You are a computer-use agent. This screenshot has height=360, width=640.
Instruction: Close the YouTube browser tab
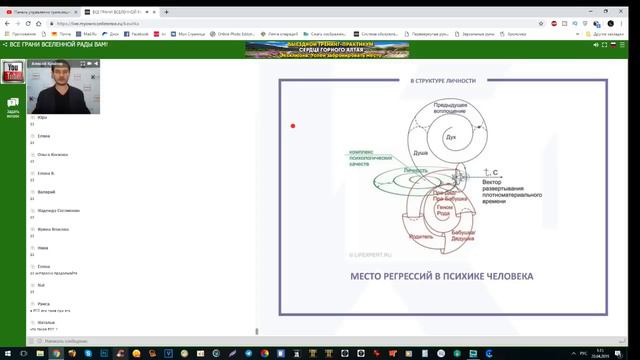[76, 12]
